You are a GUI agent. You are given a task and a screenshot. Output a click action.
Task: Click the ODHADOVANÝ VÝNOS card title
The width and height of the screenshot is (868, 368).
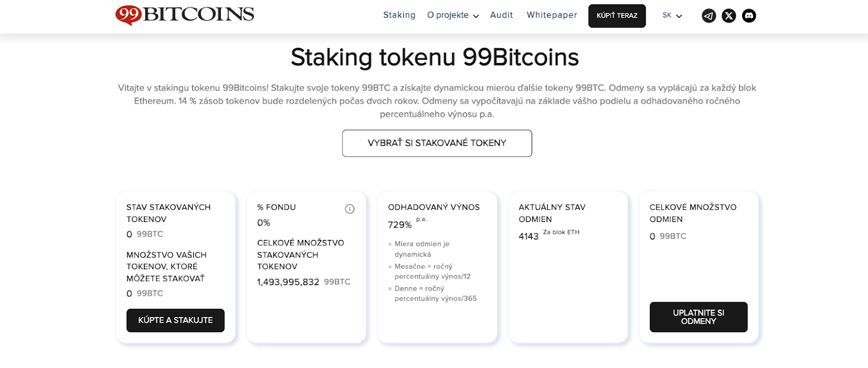(433, 207)
